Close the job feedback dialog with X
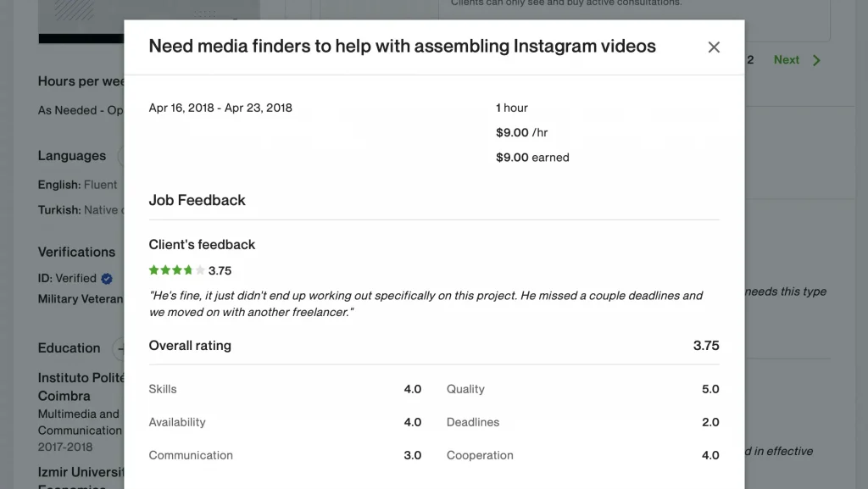868x489 pixels. 714,47
